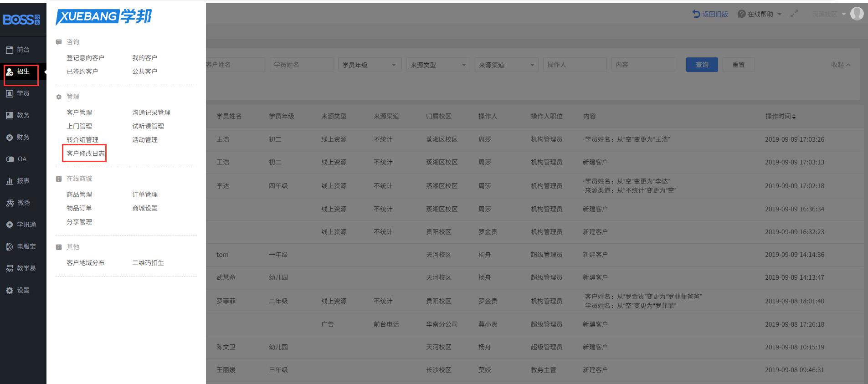
Task: Focus the 操作人 input field
Action: coord(575,65)
